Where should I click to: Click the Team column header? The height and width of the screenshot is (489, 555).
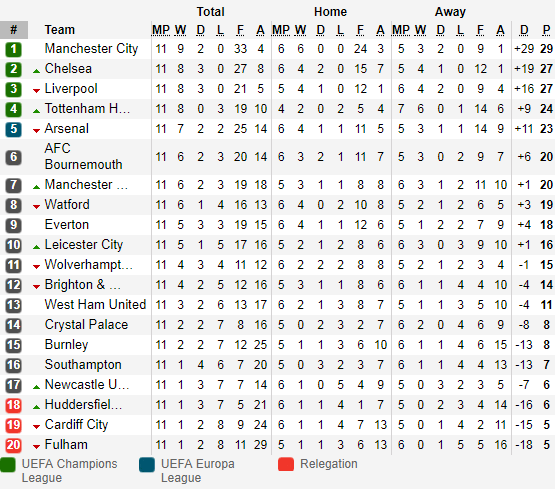[x=59, y=30]
